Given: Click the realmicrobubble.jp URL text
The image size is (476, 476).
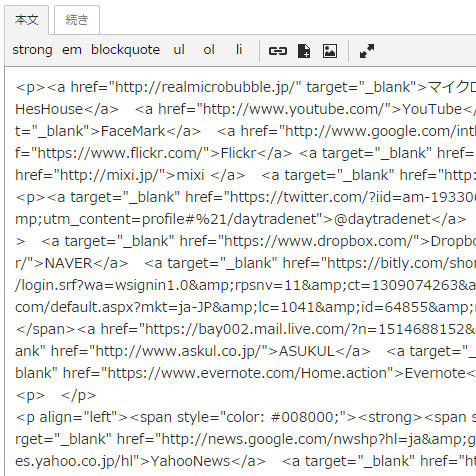Looking at the screenshot, I should (x=205, y=88).
